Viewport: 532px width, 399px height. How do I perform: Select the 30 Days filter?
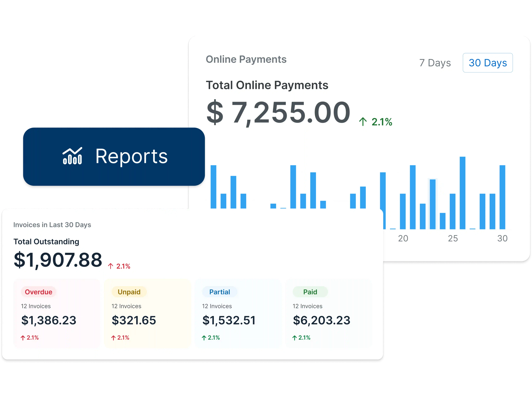click(x=488, y=63)
